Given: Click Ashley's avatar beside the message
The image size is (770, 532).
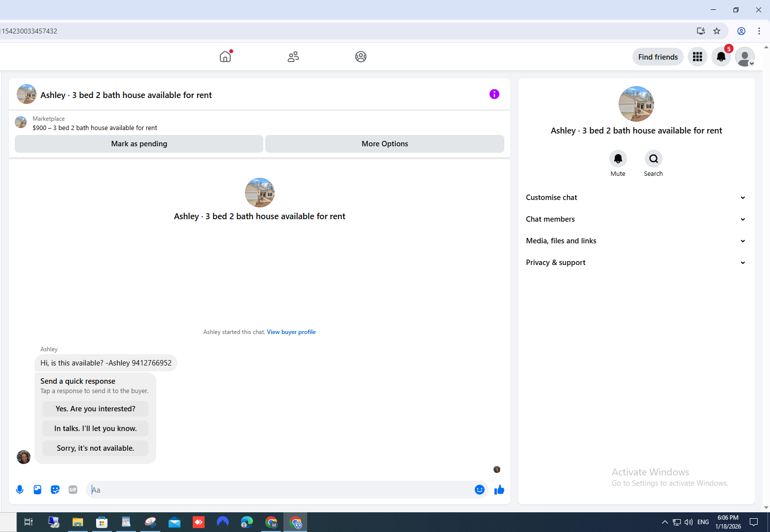Looking at the screenshot, I should coord(24,457).
